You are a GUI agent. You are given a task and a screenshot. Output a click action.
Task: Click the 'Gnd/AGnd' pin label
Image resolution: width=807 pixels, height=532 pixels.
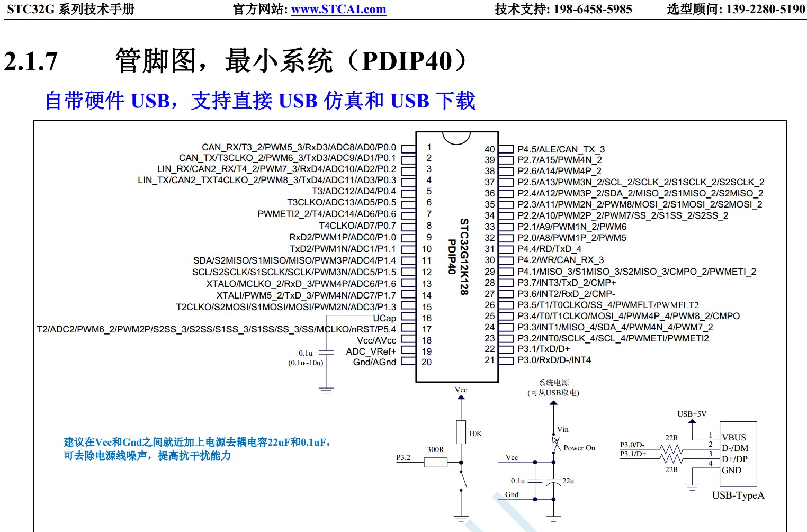pos(374,362)
